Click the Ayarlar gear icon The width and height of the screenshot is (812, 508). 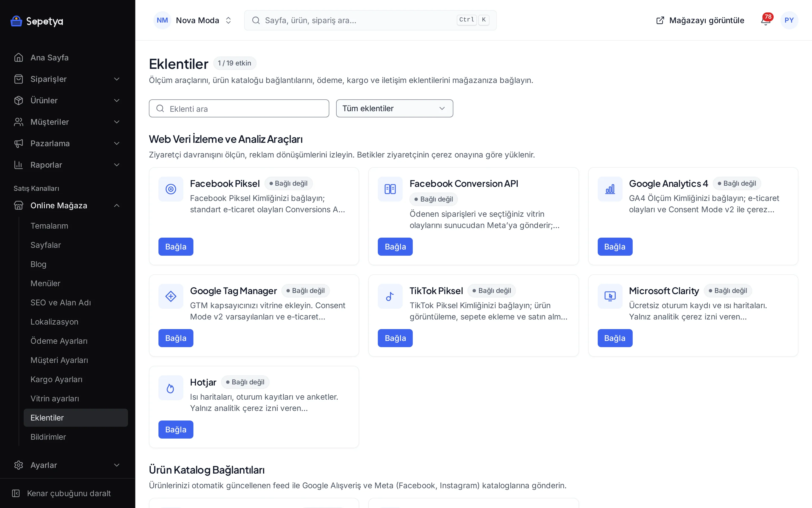[x=18, y=465]
